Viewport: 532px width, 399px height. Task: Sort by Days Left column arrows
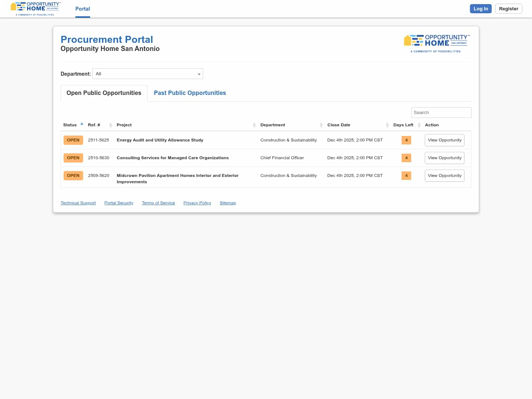pyautogui.click(x=419, y=125)
